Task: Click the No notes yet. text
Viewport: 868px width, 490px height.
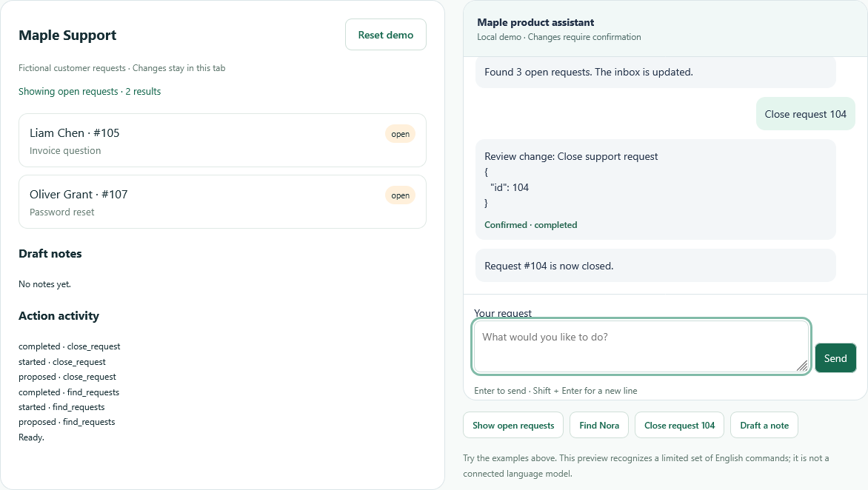Action: coord(45,283)
